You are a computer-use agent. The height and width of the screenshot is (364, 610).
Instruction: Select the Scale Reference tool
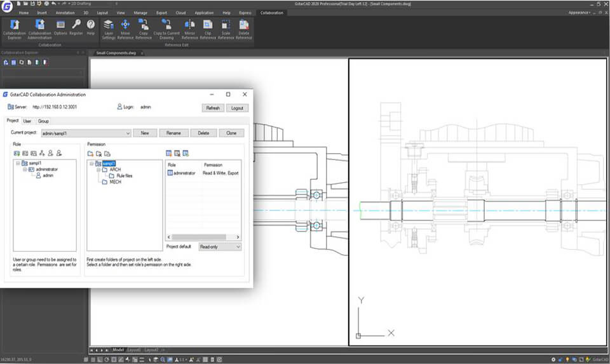click(226, 29)
